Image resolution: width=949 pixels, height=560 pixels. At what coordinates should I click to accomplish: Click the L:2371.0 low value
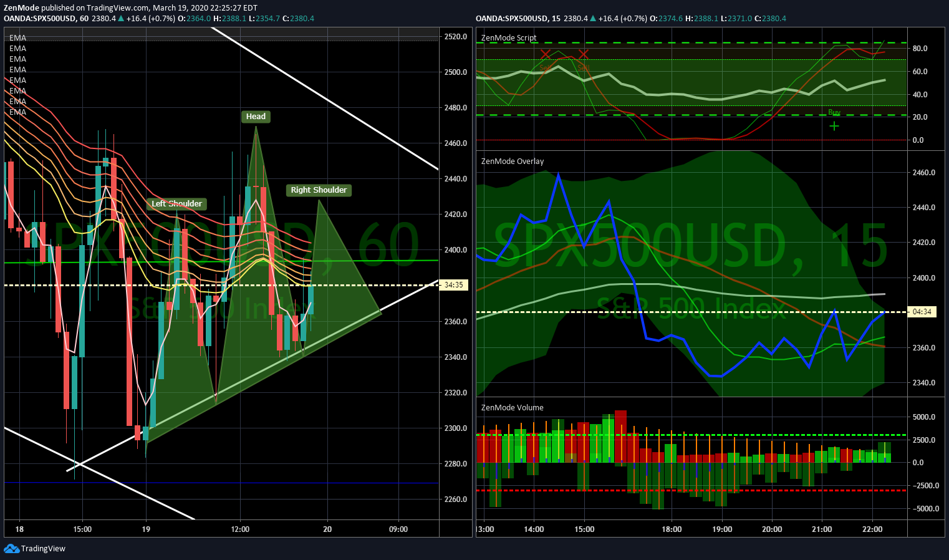tap(736, 19)
